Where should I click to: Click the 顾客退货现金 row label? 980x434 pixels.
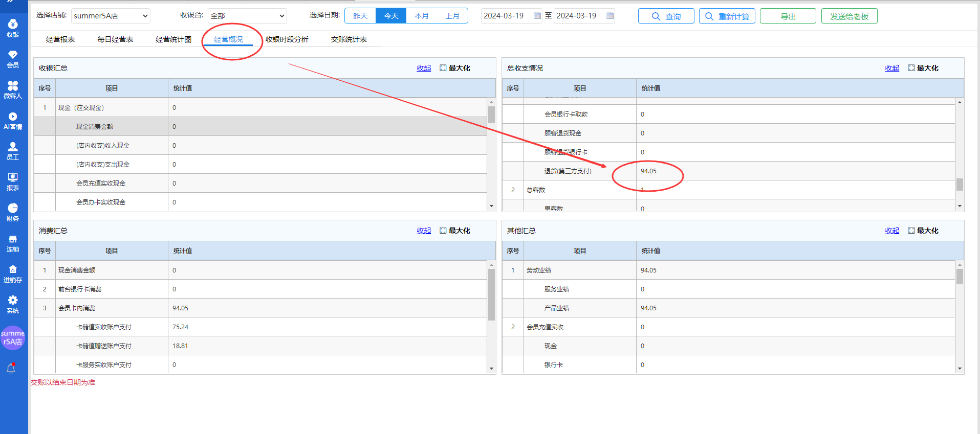pyautogui.click(x=563, y=133)
